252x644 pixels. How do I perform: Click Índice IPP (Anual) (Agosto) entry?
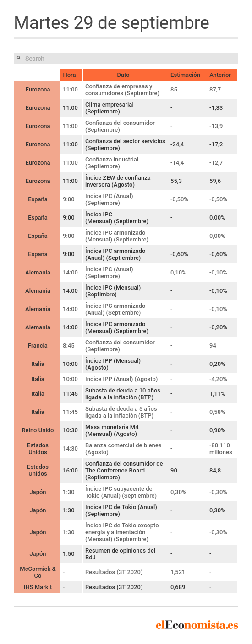click(121, 379)
